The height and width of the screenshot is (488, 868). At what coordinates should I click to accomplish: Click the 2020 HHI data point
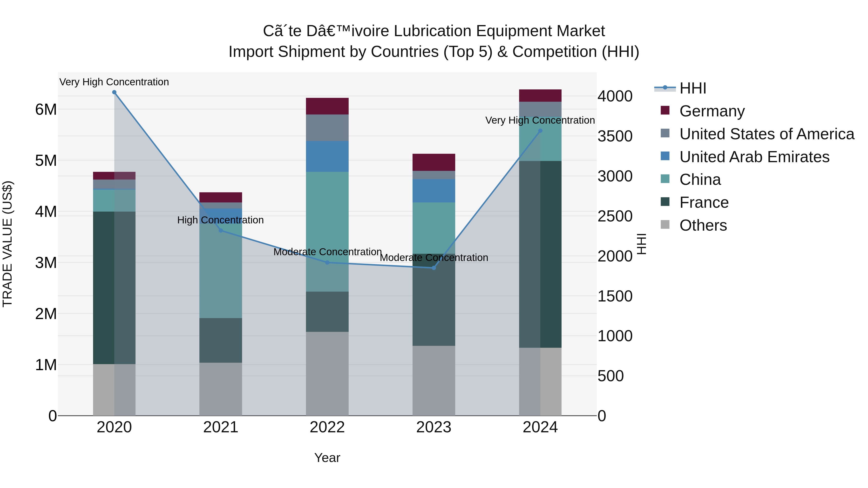pyautogui.click(x=114, y=92)
